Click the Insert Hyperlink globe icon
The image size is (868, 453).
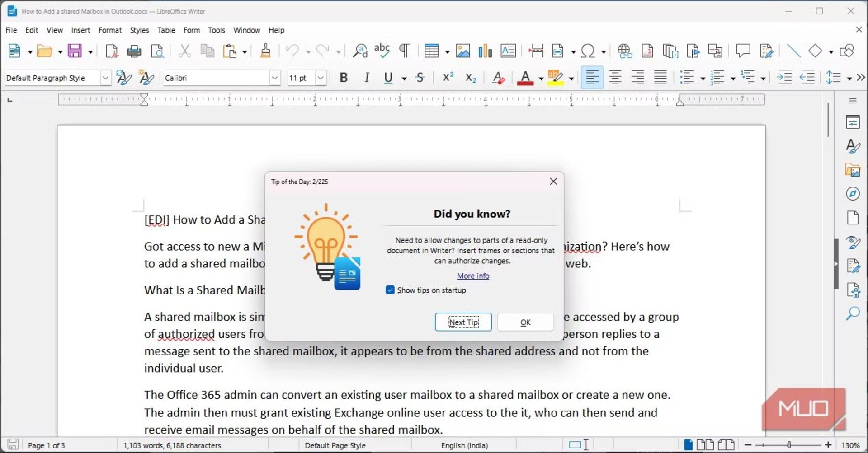tap(625, 51)
